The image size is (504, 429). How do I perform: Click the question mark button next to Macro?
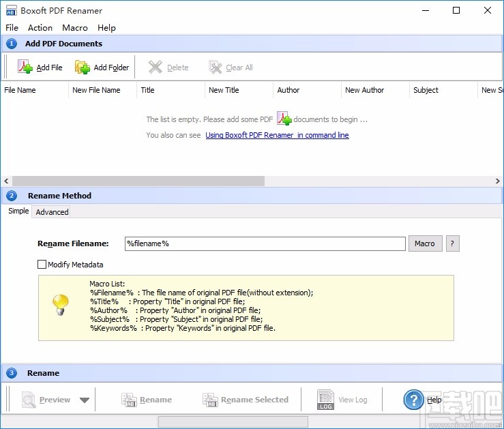pyautogui.click(x=453, y=243)
